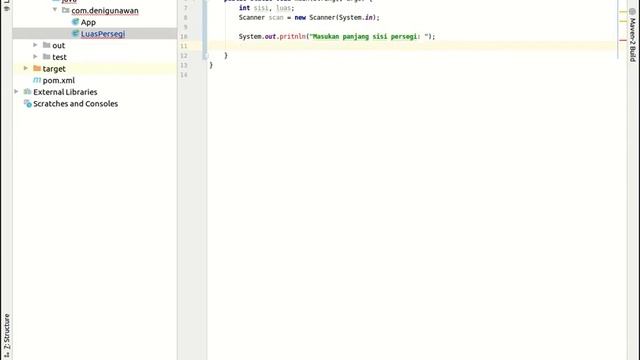Click the 'luas' variable declaration
Screen dimensions: 640x360
pos(283,8)
